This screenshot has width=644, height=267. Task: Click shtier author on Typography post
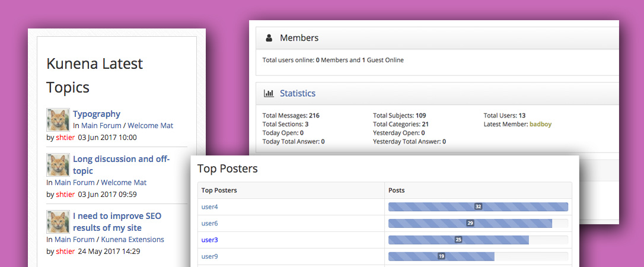tap(65, 138)
